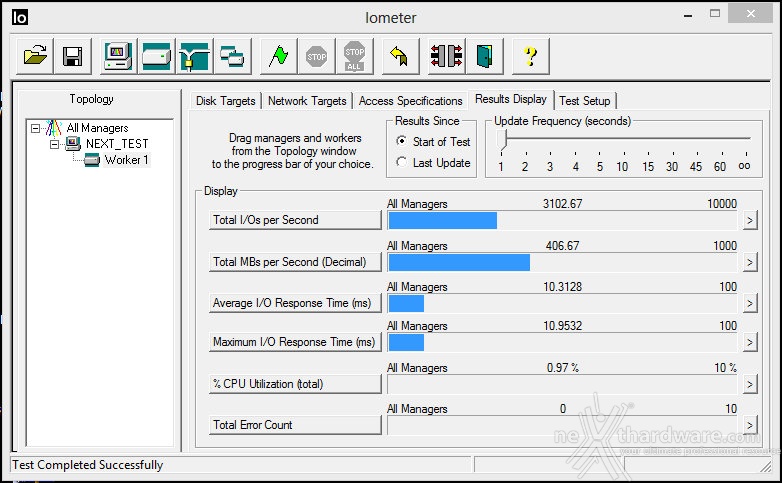Click 10.9532 maximum response value
This screenshot has height=483, width=782.
tap(562, 326)
